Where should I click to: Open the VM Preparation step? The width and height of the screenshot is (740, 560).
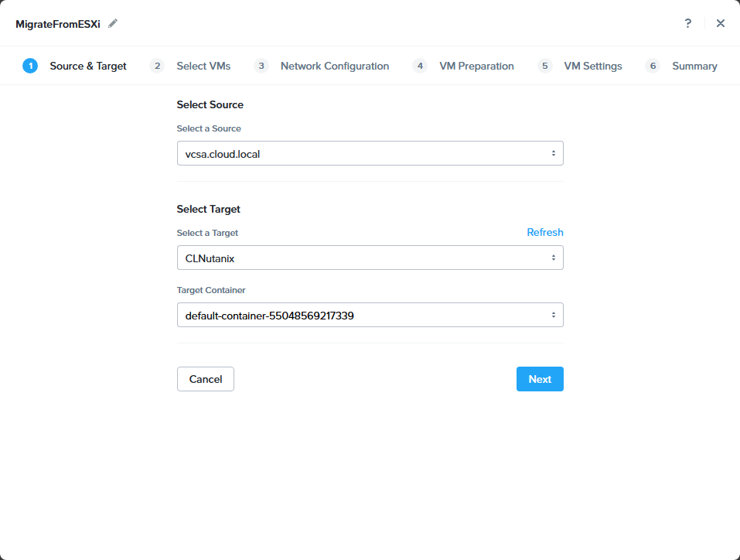tap(476, 66)
